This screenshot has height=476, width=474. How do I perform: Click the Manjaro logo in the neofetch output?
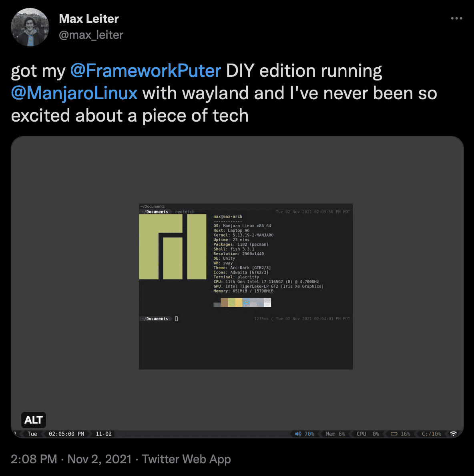click(173, 246)
